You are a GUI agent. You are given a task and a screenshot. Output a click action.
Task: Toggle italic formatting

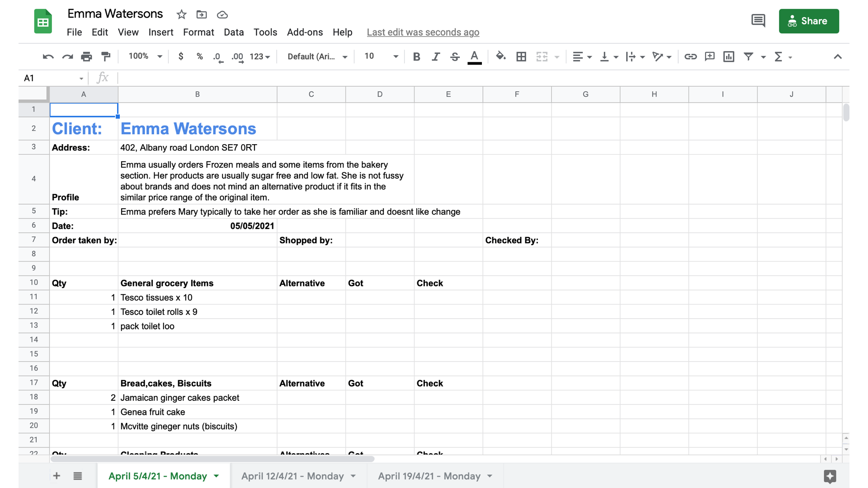pos(435,56)
